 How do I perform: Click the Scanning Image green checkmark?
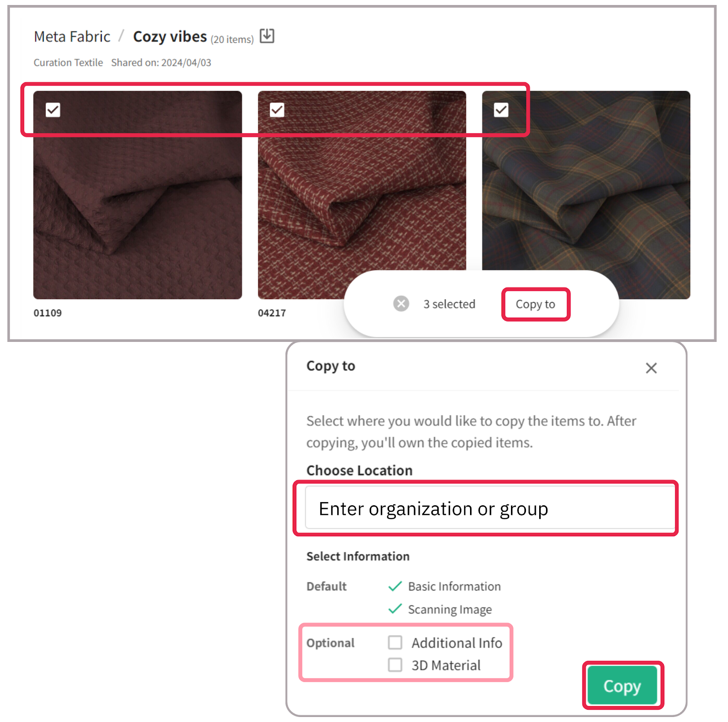(x=395, y=609)
